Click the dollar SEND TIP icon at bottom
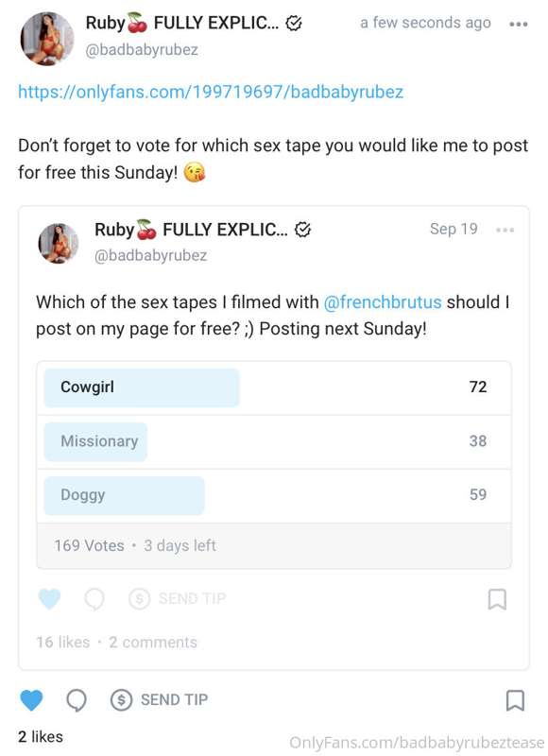 121,700
